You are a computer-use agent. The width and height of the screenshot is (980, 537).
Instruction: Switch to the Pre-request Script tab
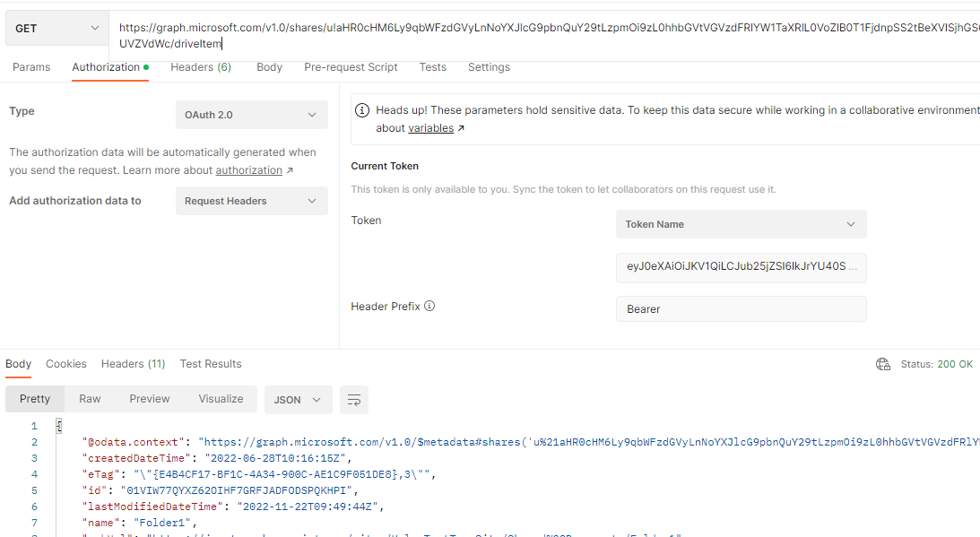pos(351,67)
